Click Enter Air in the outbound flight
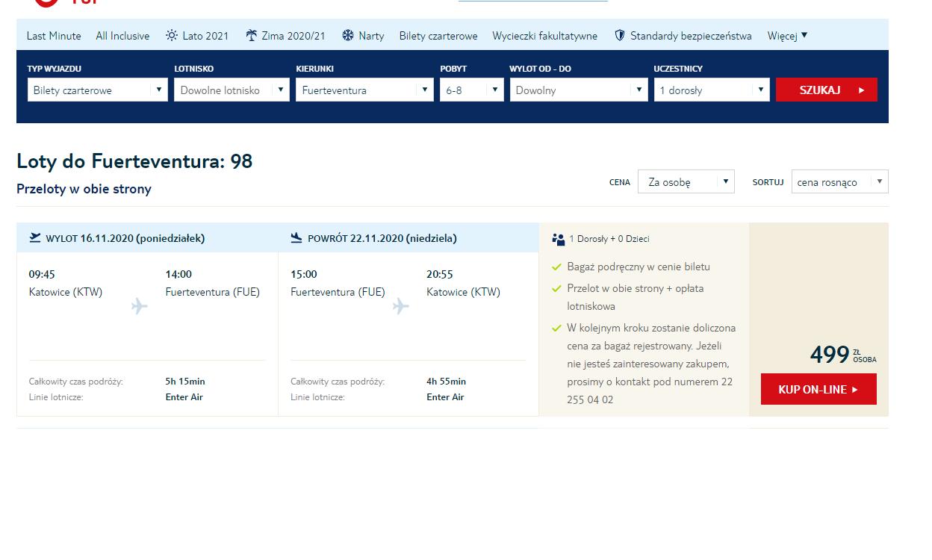Image resolution: width=932 pixels, height=560 pixels. (x=184, y=397)
